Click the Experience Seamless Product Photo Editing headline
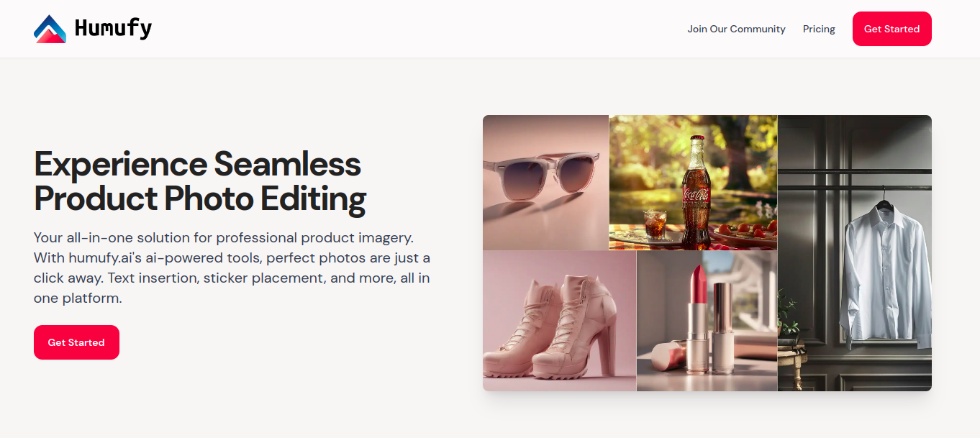 point(200,181)
